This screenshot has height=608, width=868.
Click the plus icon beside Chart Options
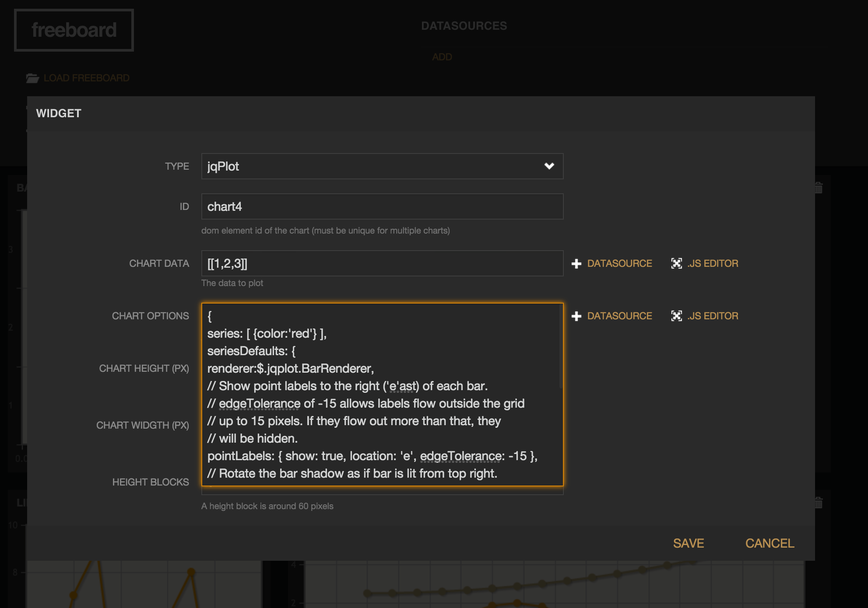[x=576, y=316]
